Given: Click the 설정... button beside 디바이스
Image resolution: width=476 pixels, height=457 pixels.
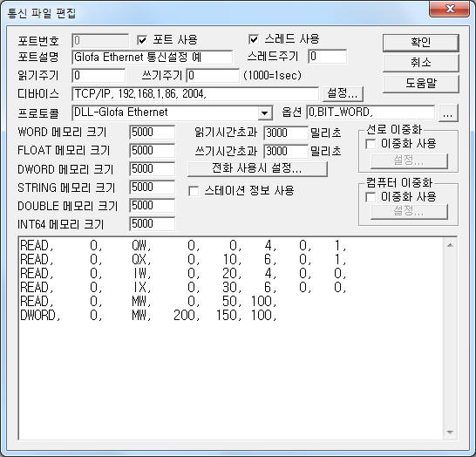Looking at the screenshot, I should (x=343, y=93).
